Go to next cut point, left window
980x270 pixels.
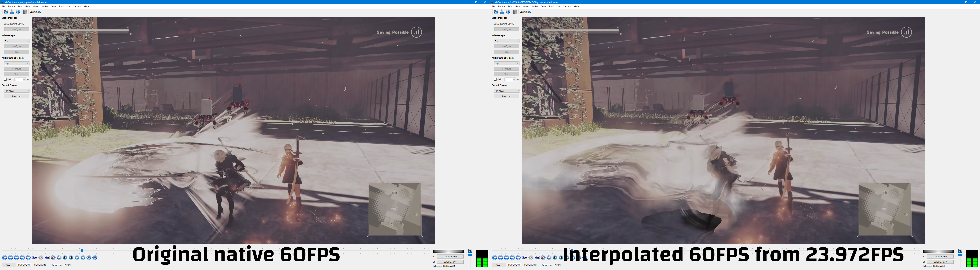click(x=59, y=257)
